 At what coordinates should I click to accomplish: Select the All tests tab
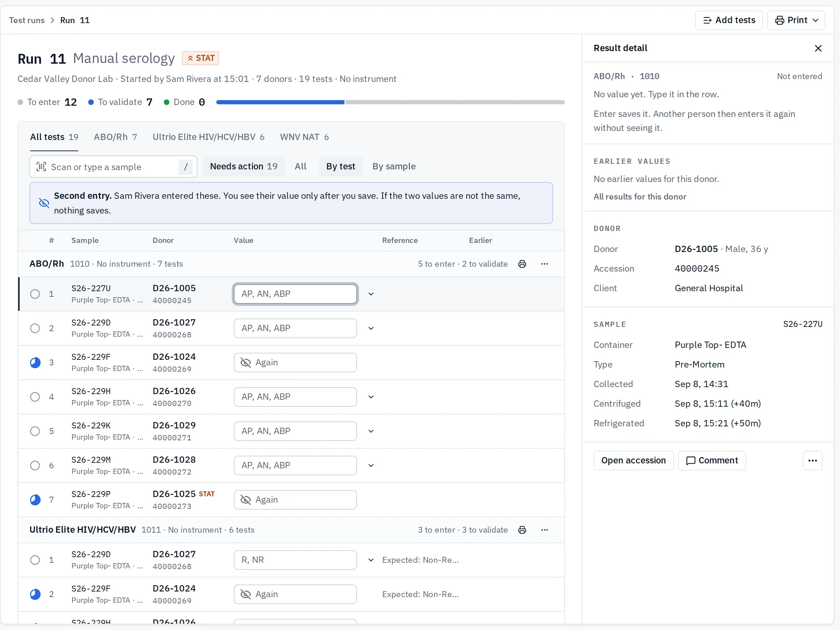54,137
